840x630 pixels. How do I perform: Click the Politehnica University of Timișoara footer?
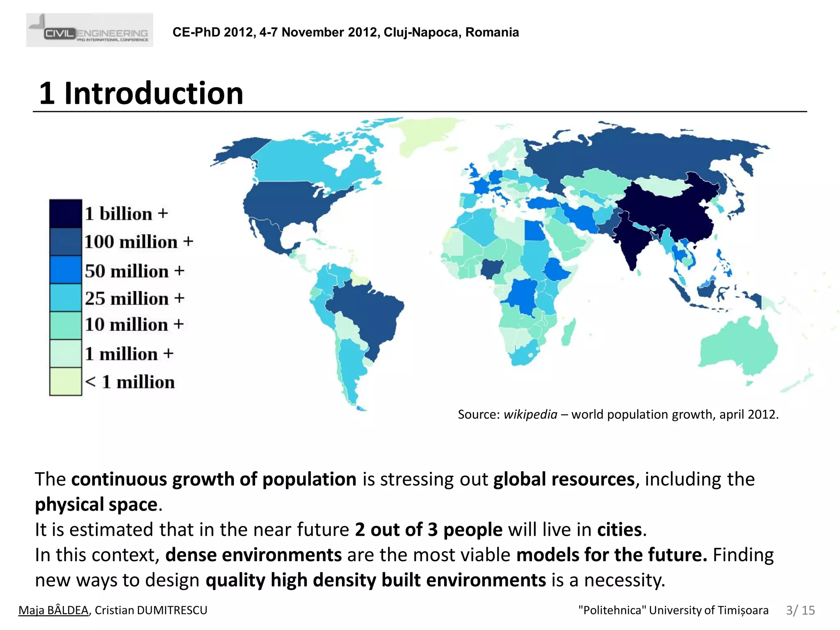click(x=673, y=610)
